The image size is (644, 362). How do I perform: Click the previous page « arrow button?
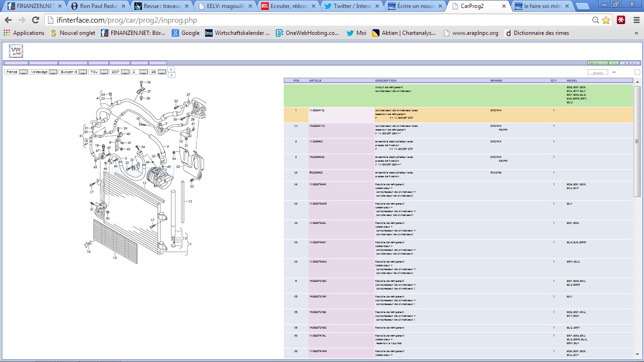(x=172, y=69)
